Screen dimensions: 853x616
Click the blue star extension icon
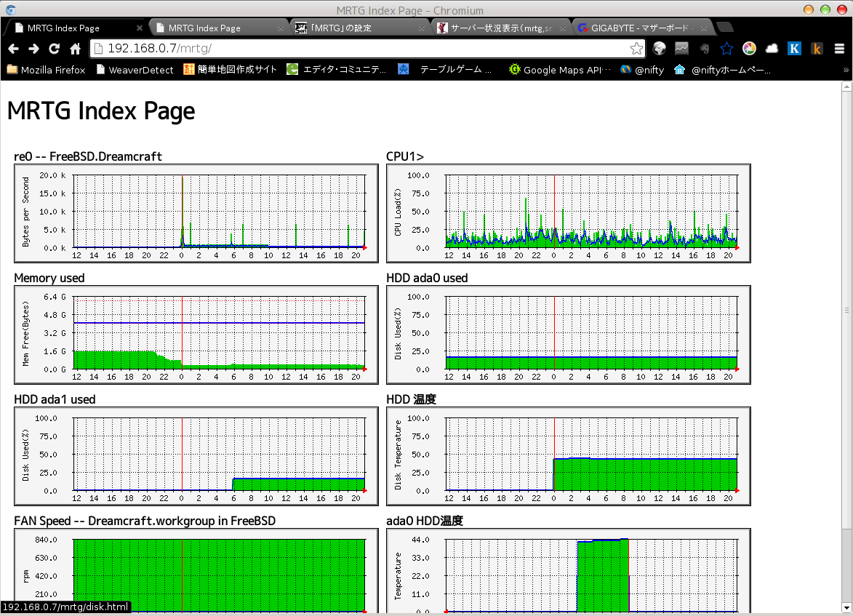[x=726, y=49]
